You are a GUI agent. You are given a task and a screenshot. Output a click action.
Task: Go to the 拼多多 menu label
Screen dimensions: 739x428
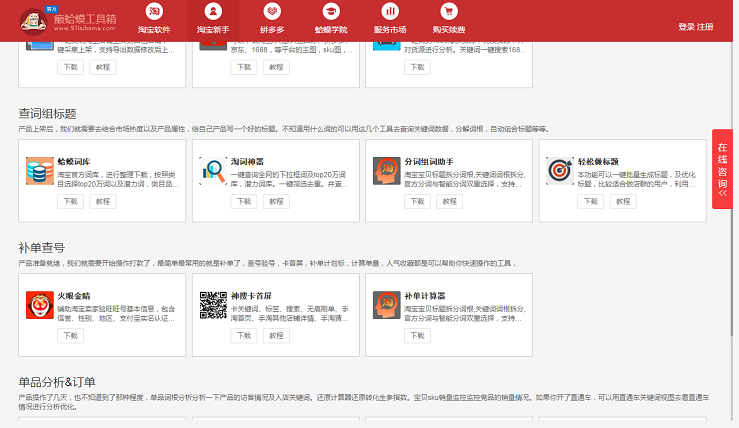(x=272, y=30)
